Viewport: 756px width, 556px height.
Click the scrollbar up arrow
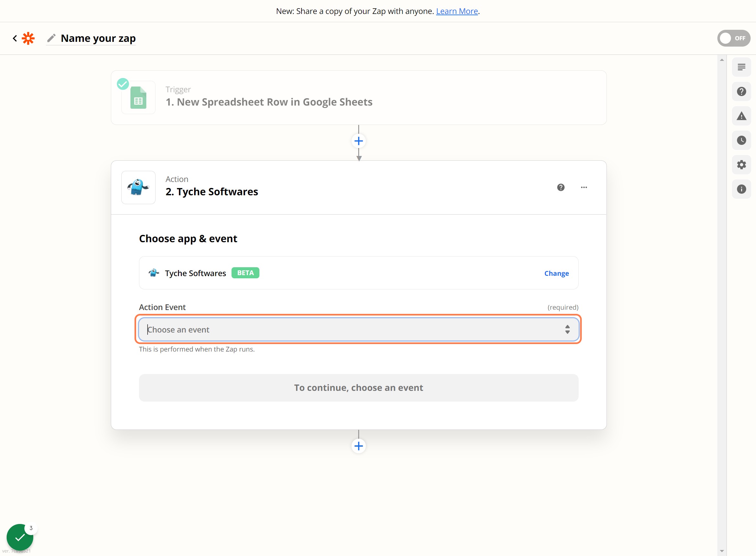(x=722, y=60)
